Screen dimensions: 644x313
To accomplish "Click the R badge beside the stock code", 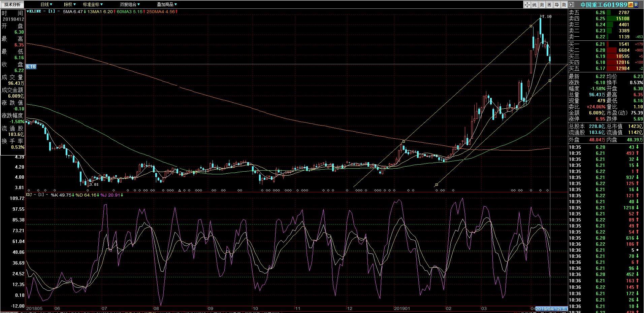I will [636, 5].
